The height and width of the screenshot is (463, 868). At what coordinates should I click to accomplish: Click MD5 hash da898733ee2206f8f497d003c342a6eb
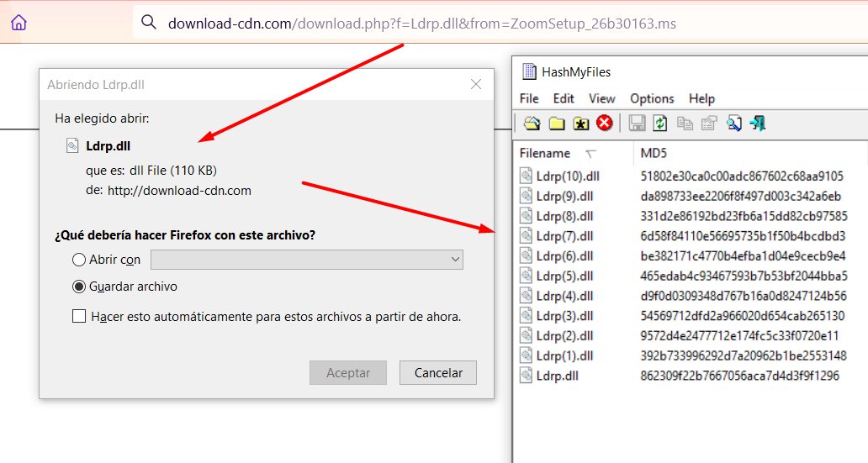[741, 196]
